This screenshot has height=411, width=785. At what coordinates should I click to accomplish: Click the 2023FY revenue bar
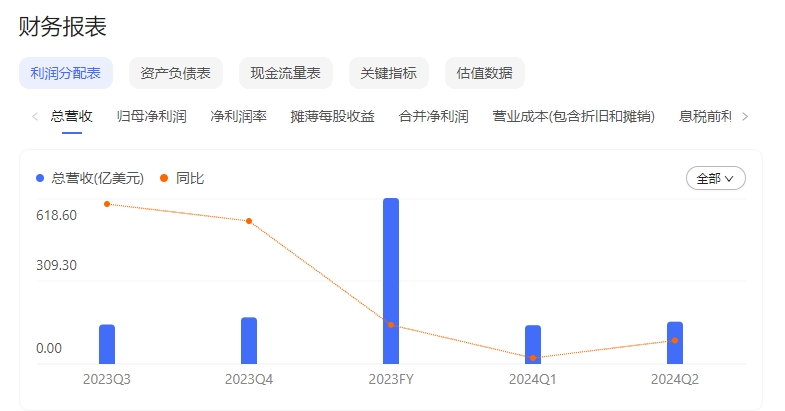[x=391, y=281]
